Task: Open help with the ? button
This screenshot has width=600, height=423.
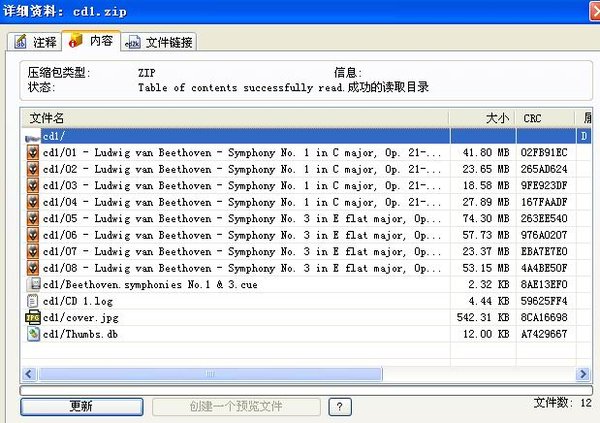Action: (340, 407)
